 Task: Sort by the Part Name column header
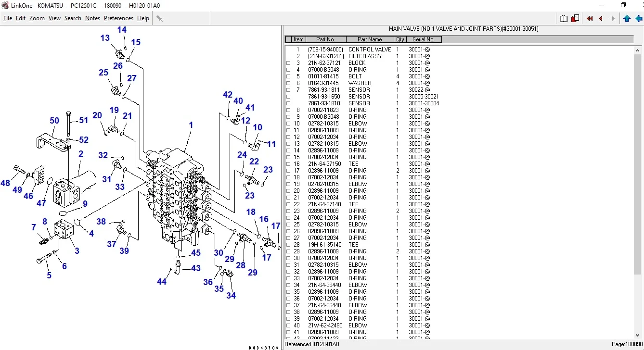pyautogui.click(x=370, y=39)
